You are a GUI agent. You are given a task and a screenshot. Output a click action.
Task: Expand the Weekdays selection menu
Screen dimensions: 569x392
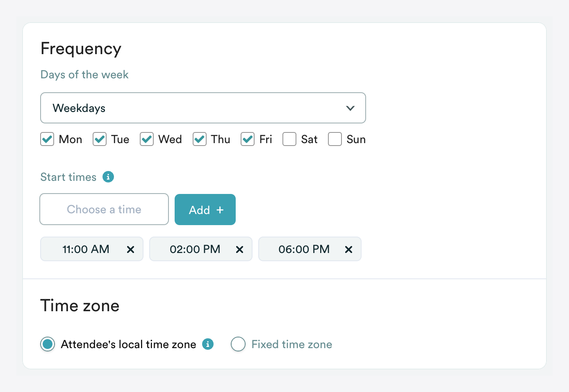pos(203,108)
